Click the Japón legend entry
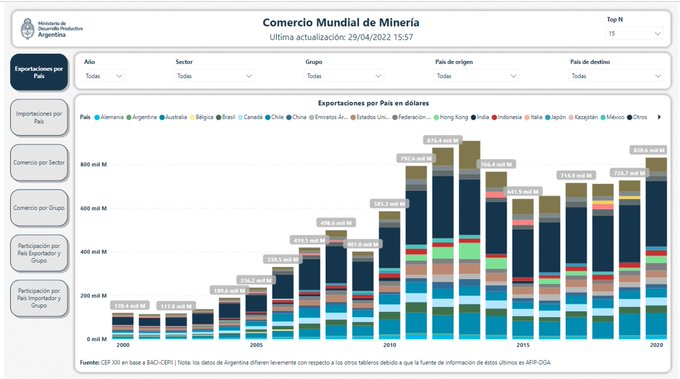Viewport: 680px width, 379px height. tap(556, 117)
